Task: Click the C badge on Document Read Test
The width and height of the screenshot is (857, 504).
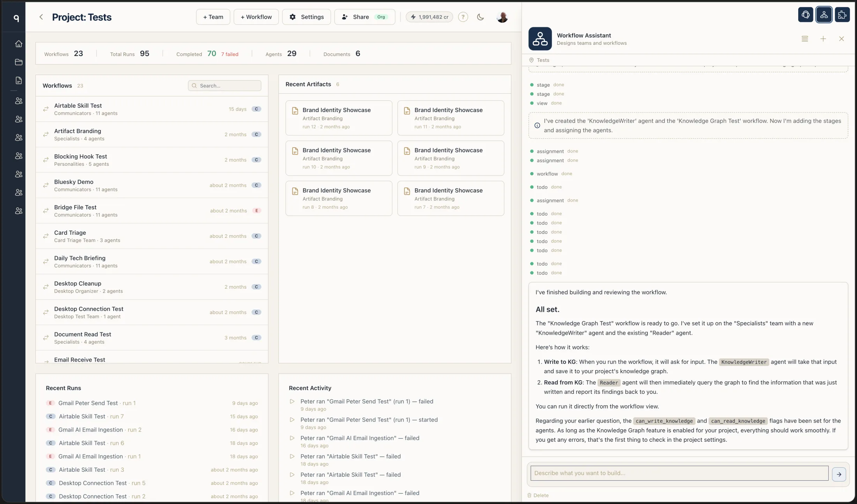Action: (x=256, y=338)
